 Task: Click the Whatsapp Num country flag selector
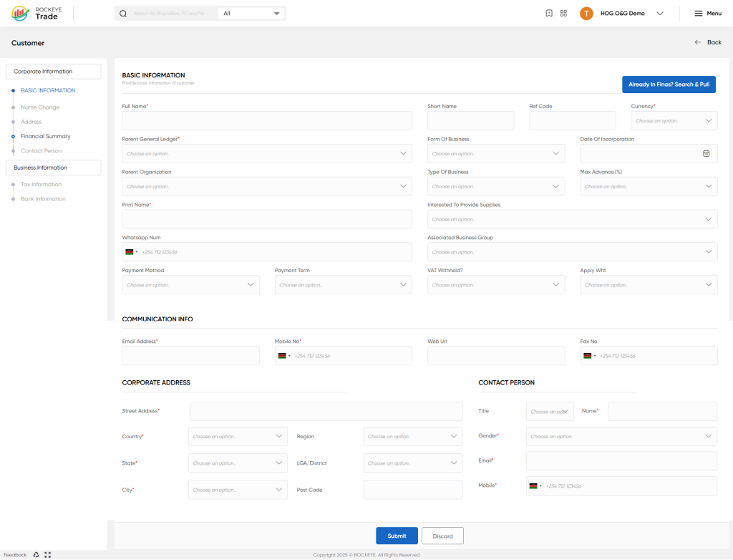tap(132, 252)
